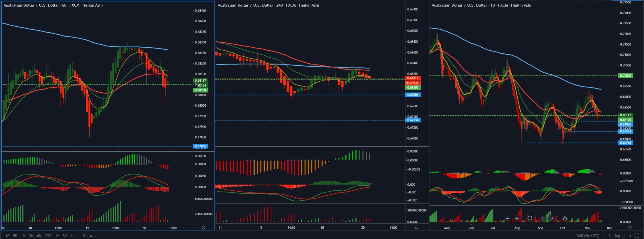Select the 0.67806 dotted blue line on 60 chart
Image resolution: width=644 pixels, height=239 pixels.
(97, 146)
